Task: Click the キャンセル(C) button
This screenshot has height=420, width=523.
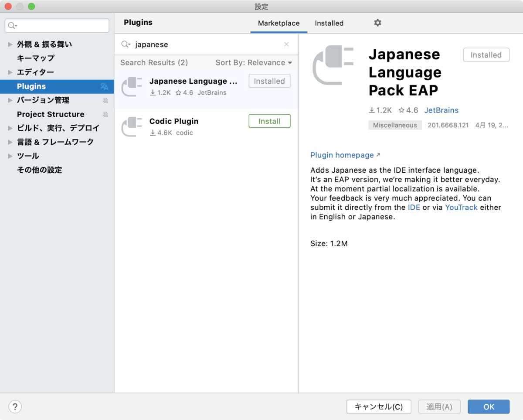Action: [379, 406]
